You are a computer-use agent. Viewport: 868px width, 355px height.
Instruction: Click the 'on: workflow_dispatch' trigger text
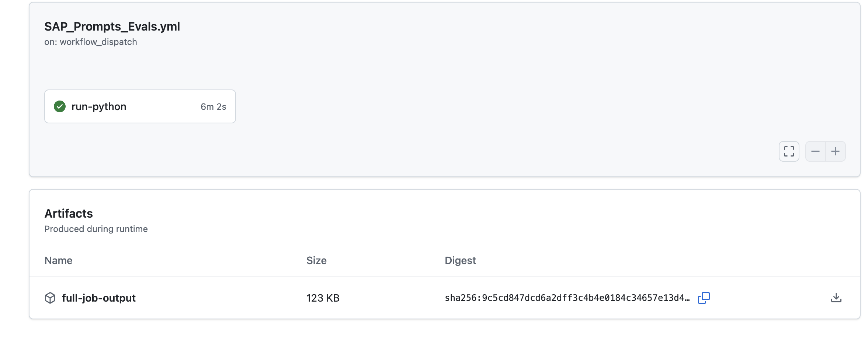point(91,42)
